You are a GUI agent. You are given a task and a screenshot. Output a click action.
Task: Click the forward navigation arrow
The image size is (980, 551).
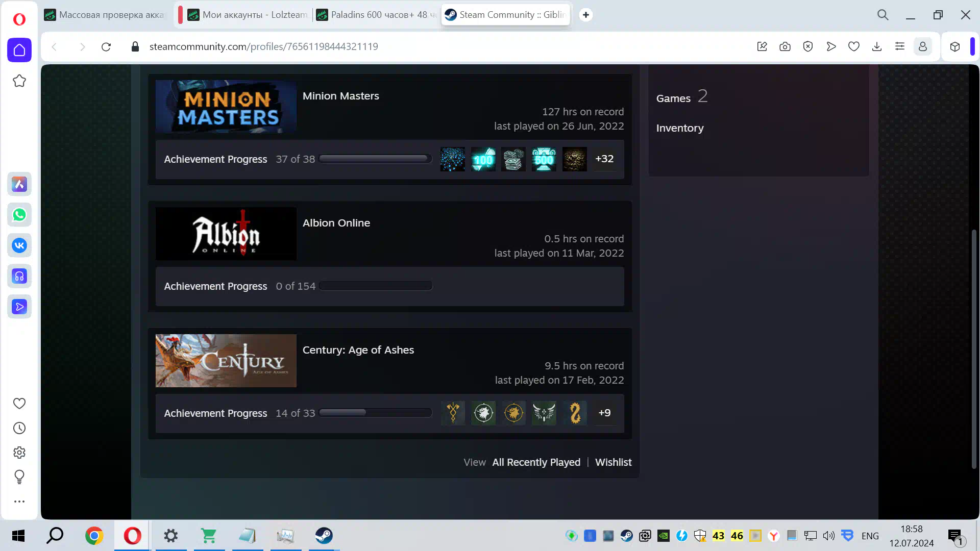click(82, 47)
